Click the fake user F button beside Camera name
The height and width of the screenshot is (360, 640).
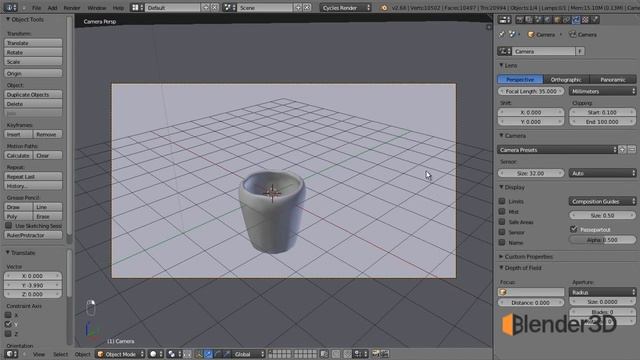click(580, 51)
